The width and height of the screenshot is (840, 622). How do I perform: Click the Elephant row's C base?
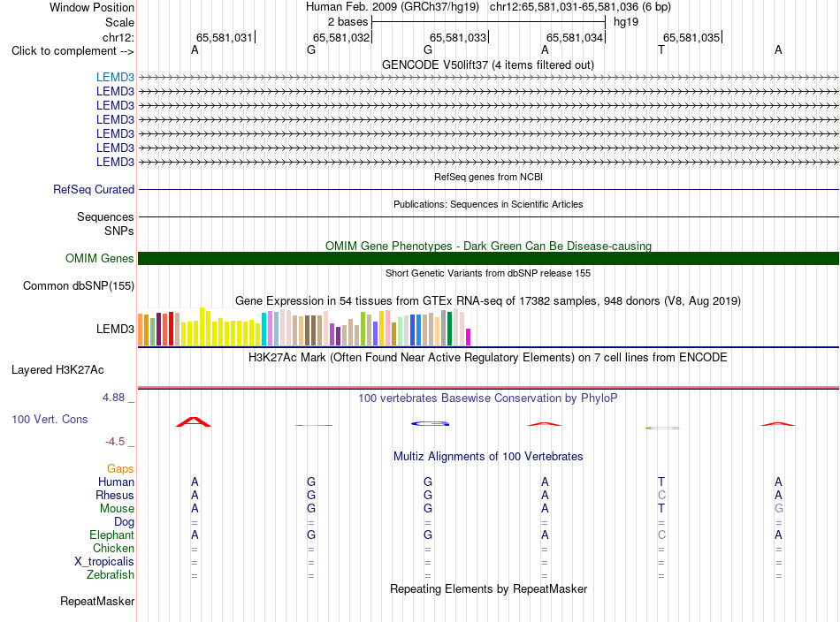click(x=661, y=535)
